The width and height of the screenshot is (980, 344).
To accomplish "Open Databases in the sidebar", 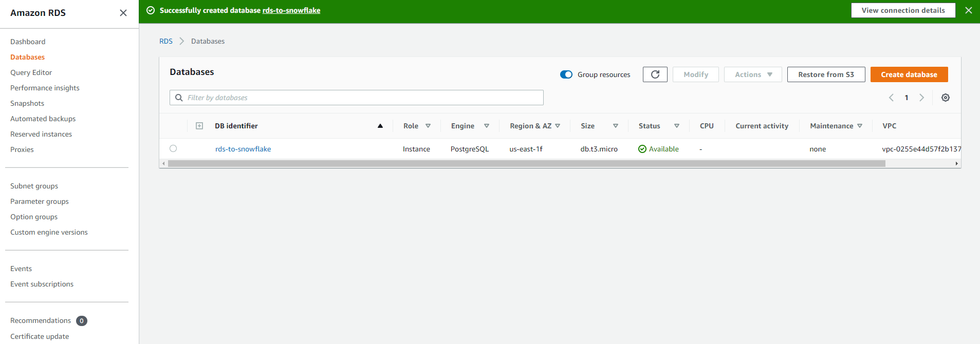I will [x=27, y=57].
